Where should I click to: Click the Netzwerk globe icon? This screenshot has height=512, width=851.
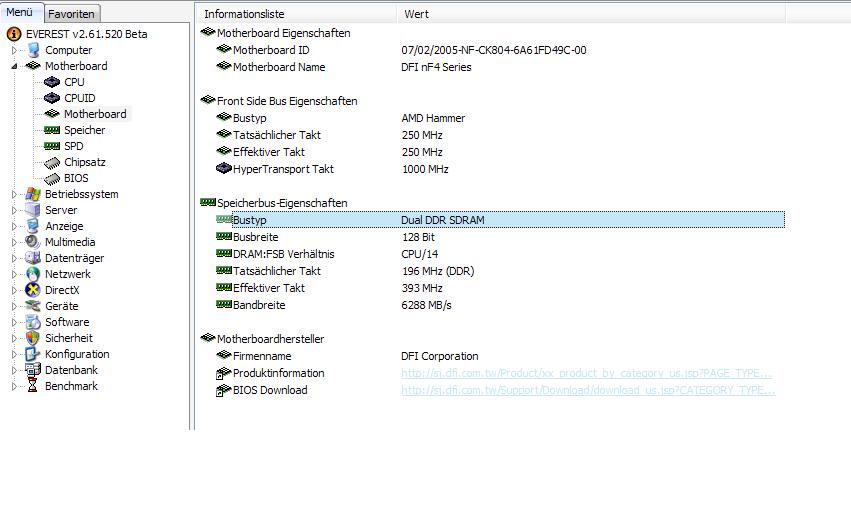[33, 274]
